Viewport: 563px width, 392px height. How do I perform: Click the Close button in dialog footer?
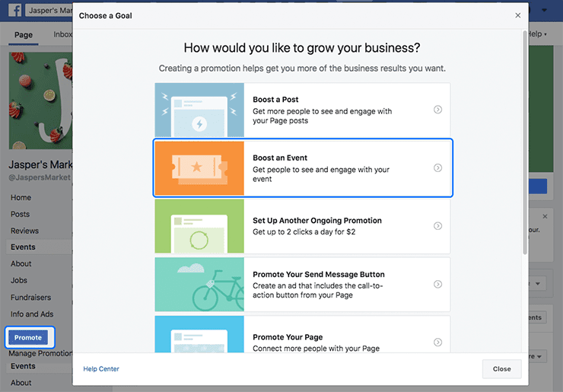coord(501,369)
